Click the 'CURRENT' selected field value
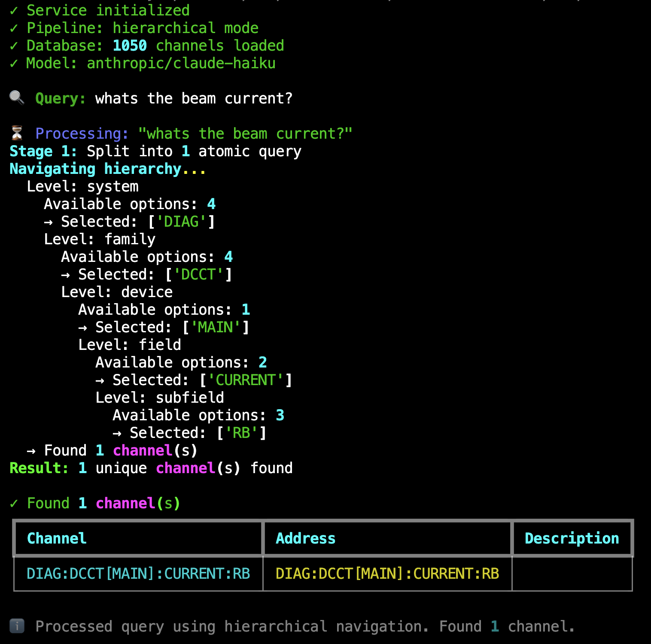This screenshot has height=644, width=651. point(246,380)
